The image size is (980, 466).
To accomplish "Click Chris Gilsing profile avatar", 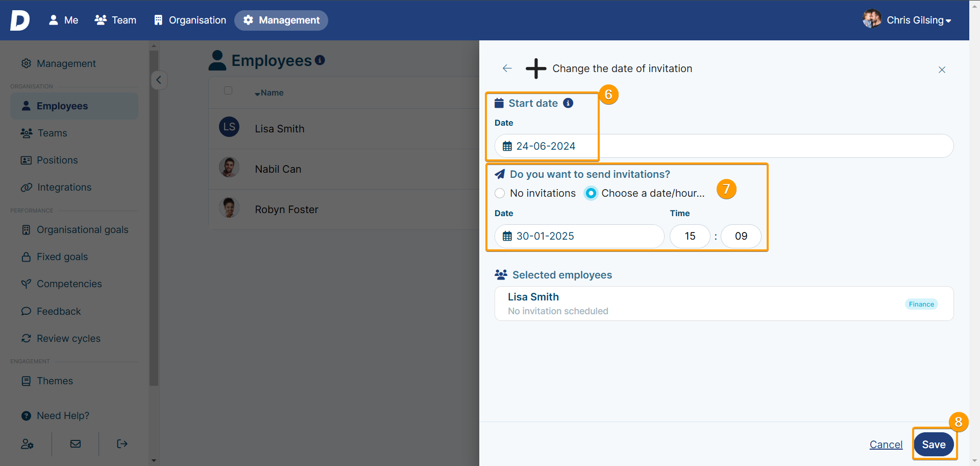I will point(872,19).
